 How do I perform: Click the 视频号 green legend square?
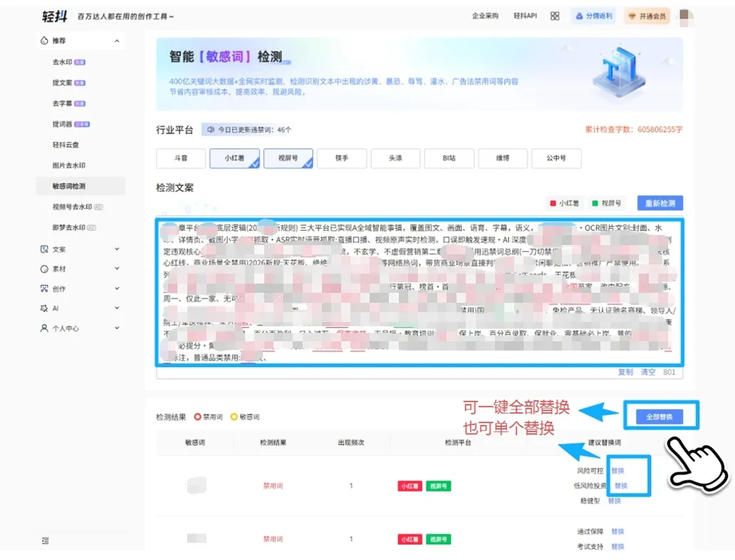click(595, 203)
